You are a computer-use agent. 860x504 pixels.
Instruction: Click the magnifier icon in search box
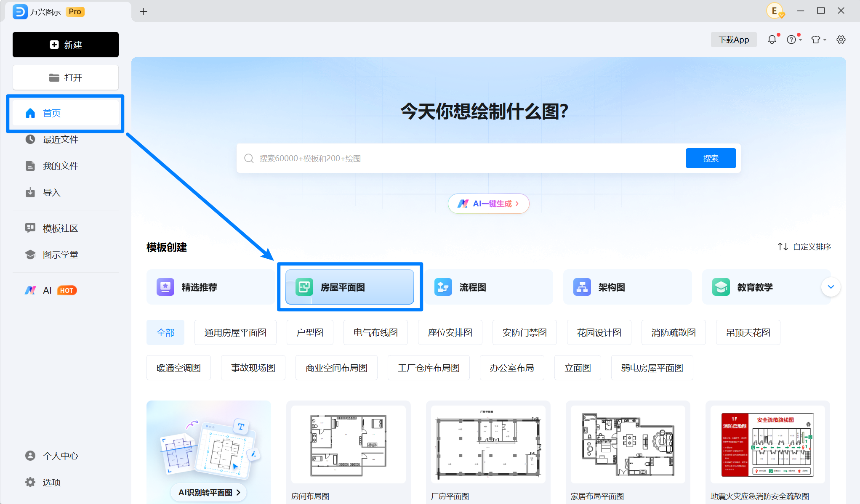[249, 158]
